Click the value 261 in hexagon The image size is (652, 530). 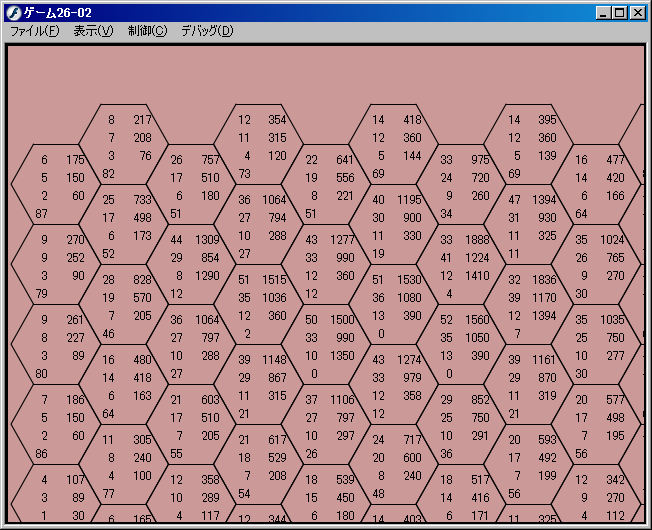tap(75, 320)
